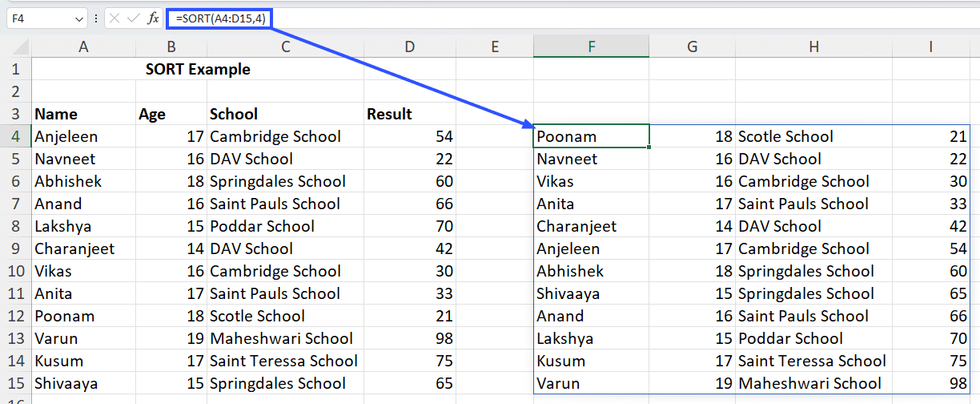This screenshot has width=980, height=404.
Task: Select column F header
Action: tap(591, 47)
